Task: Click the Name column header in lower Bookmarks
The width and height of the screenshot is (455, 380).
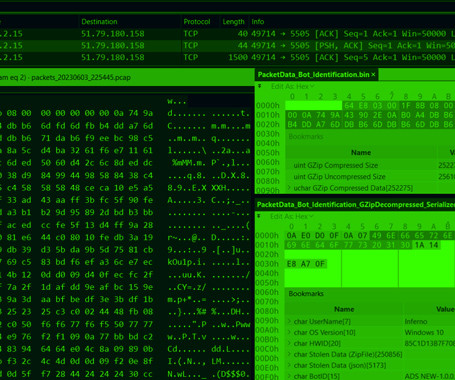Action: coord(344,309)
